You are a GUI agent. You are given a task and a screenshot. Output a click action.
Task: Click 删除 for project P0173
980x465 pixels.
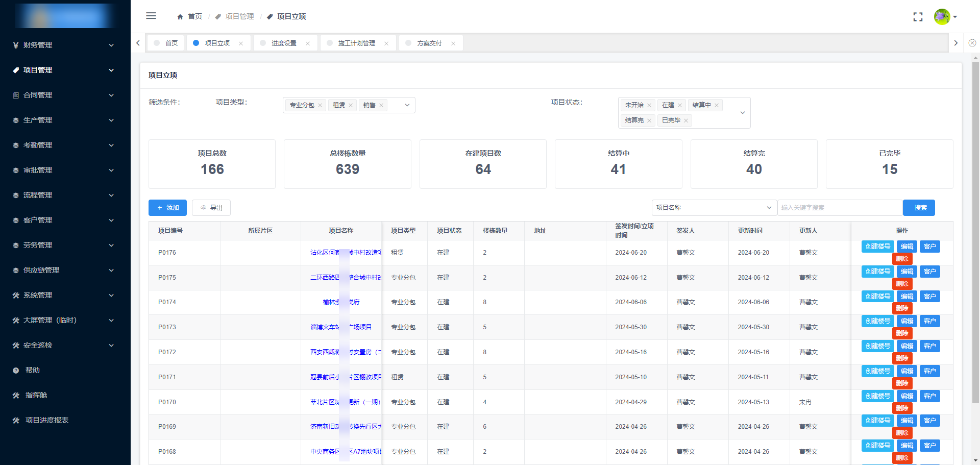(x=902, y=333)
